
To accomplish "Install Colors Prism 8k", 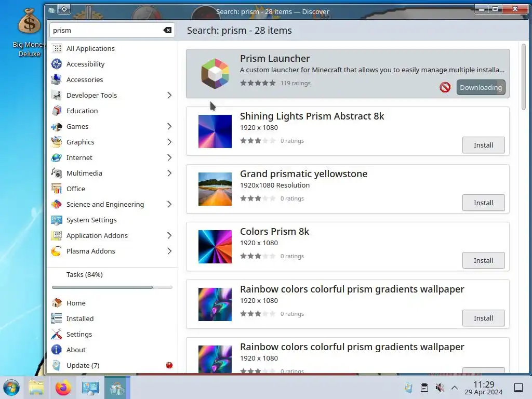I will pyautogui.click(x=484, y=261).
